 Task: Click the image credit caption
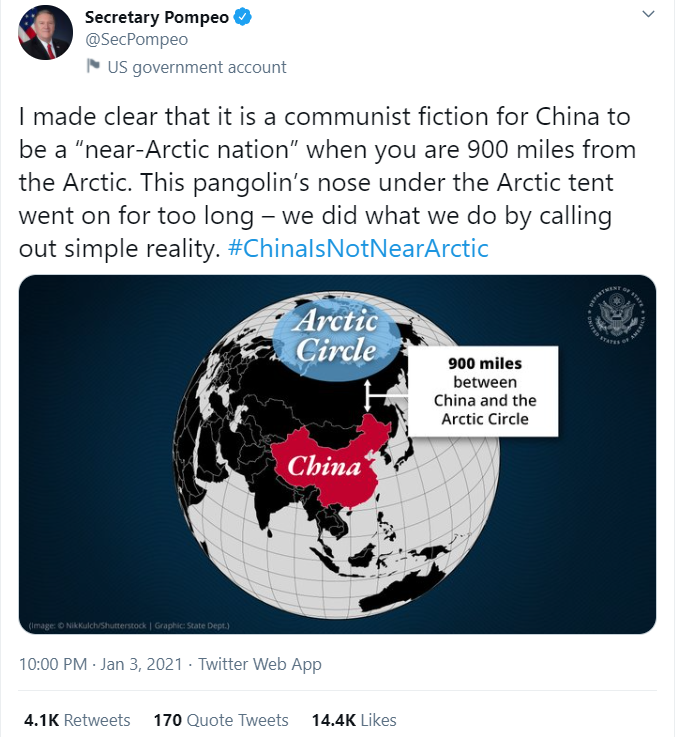(x=129, y=626)
